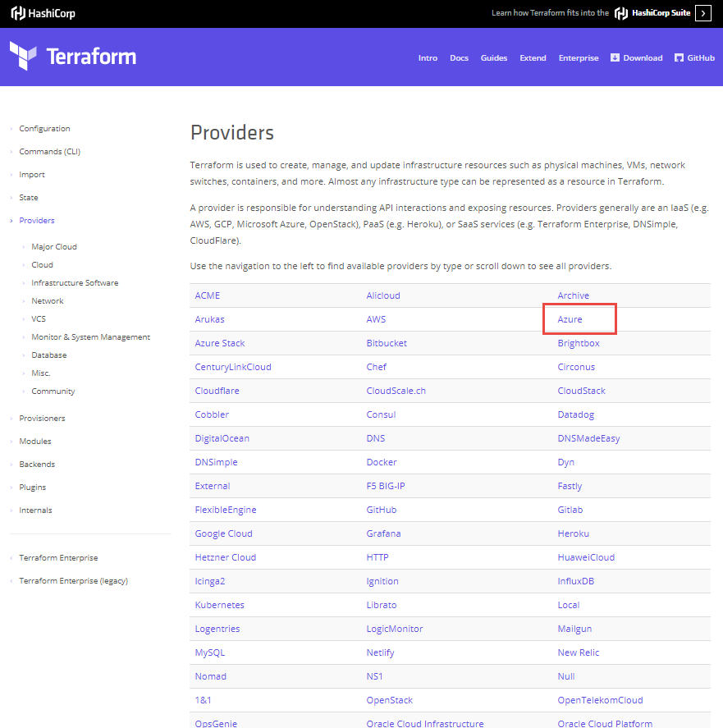Open the Datadog provider link
This screenshot has height=728, width=723.
(576, 414)
